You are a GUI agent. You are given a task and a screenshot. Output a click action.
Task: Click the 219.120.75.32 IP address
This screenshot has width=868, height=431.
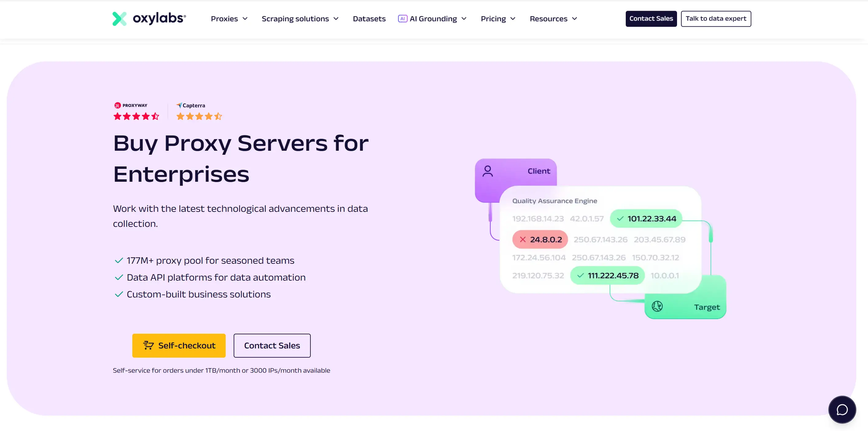538,276
